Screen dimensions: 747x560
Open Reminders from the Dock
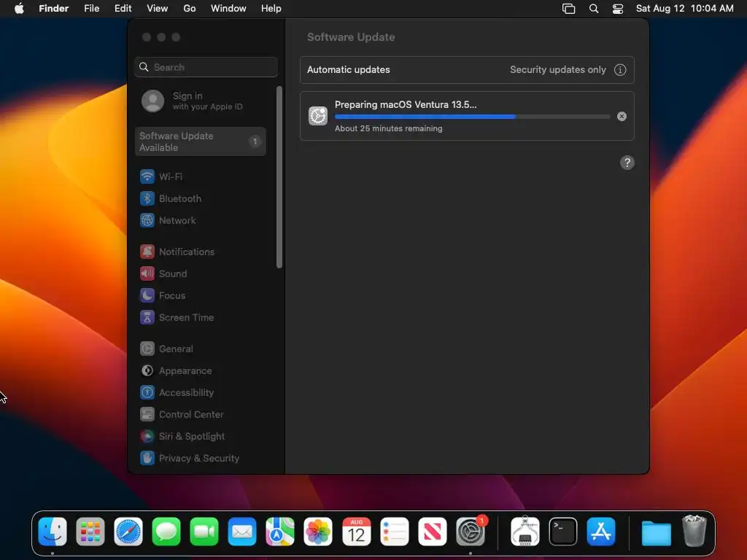(395, 532)
